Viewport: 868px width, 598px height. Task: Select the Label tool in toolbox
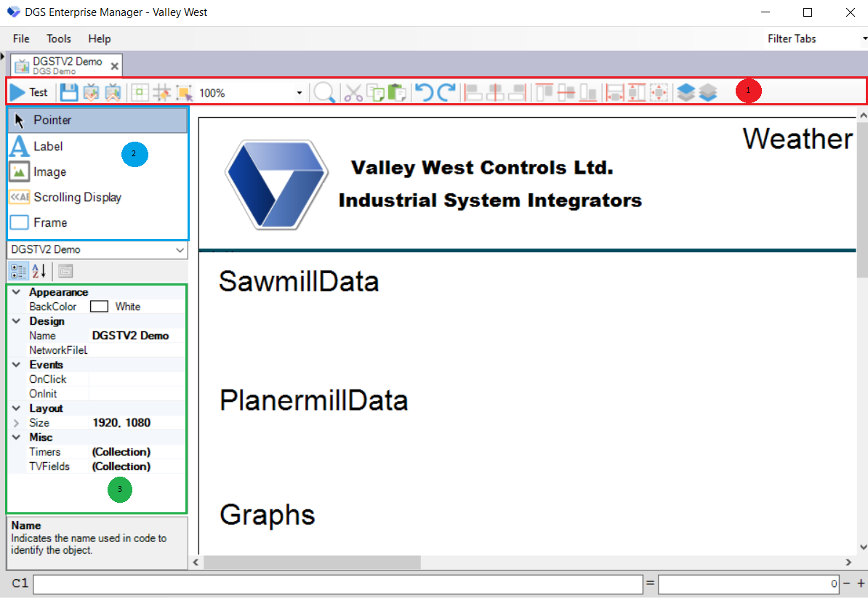pos(97,146)
